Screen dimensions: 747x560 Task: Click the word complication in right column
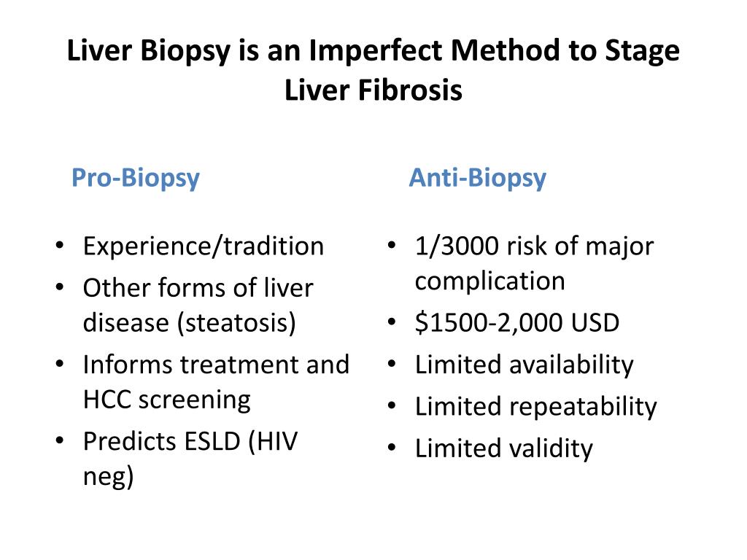pos(489,281)
